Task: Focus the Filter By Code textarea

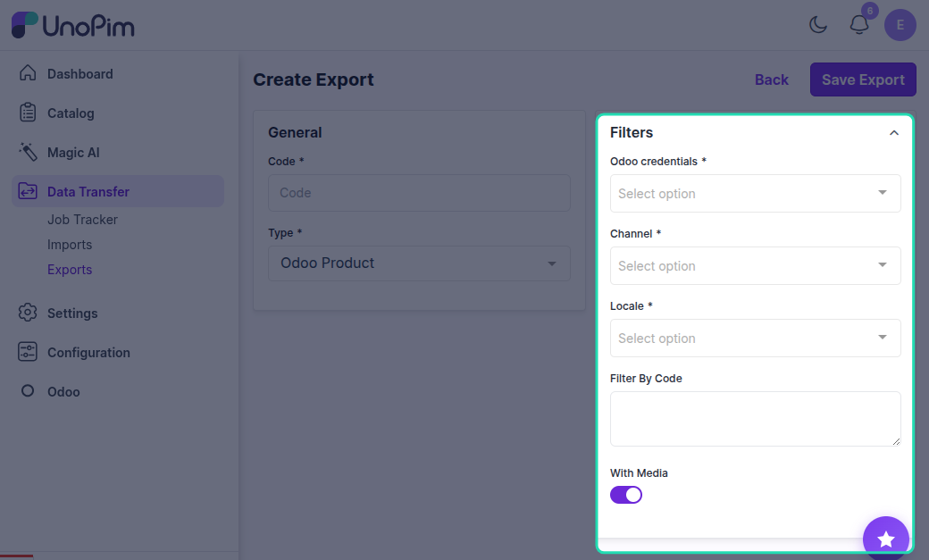Action: [756, 418]
